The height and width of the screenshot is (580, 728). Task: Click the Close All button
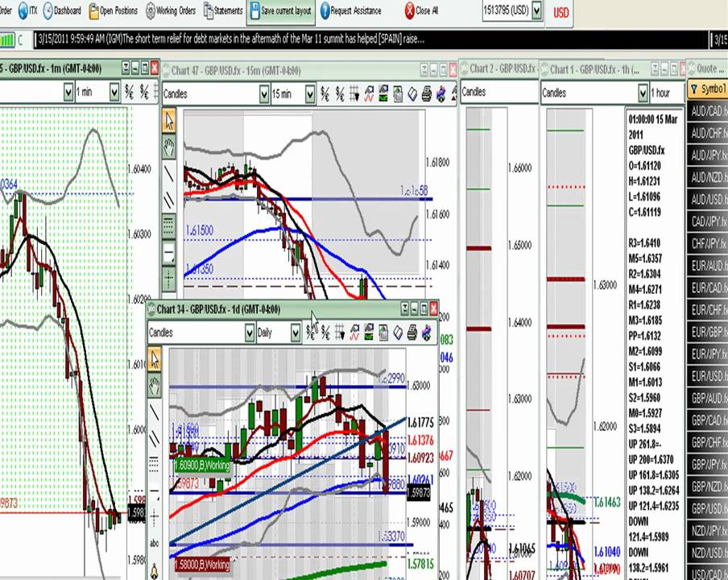pos(421,10)
